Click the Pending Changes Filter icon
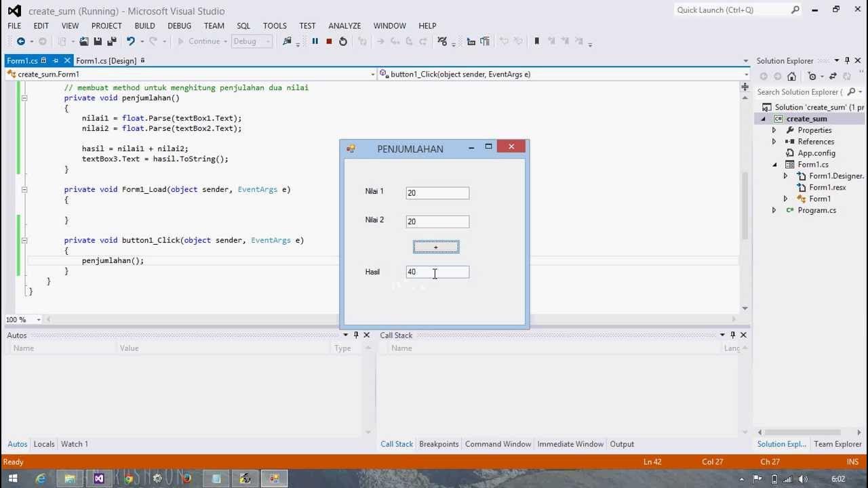Image resolution: width=868 pixels, height=488 pixels. 812,77
